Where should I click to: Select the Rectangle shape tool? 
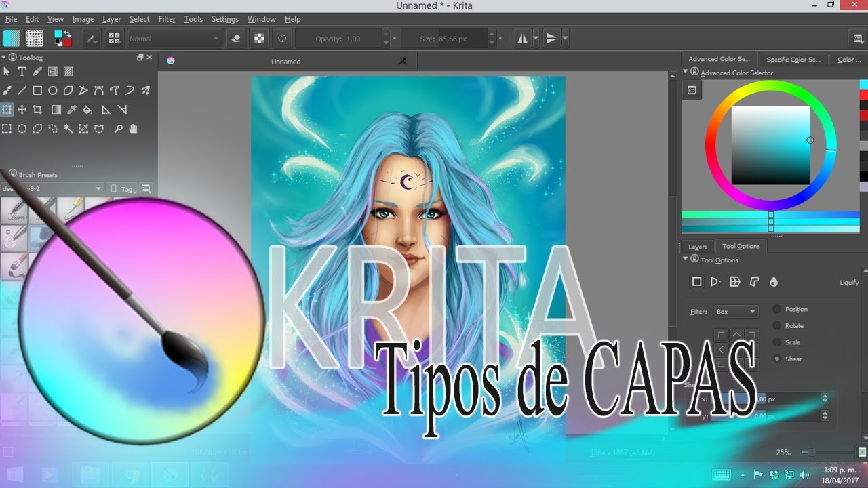point(37,90)
